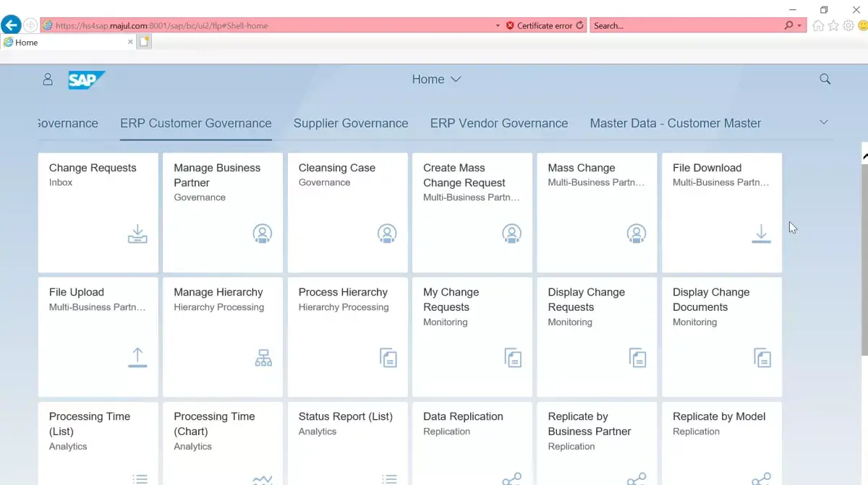This screenshot has width=868, height=485.
Task: Click list icon on Processing Time (List) tile
Action: 140,479
